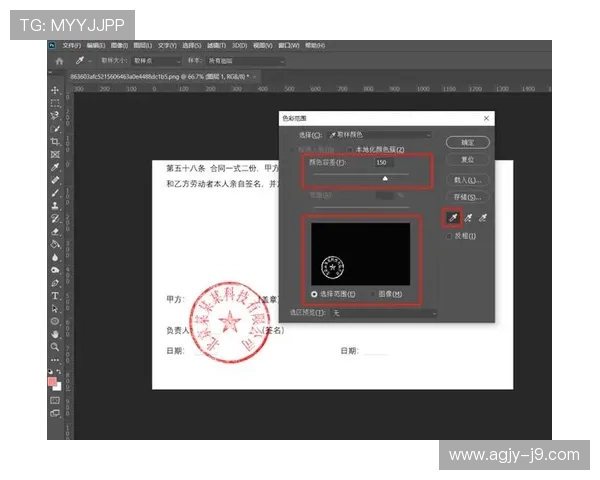Viewport: 600px width, 480px height.
Task: Select the Crop tool
Action: [x=55, y=142]
